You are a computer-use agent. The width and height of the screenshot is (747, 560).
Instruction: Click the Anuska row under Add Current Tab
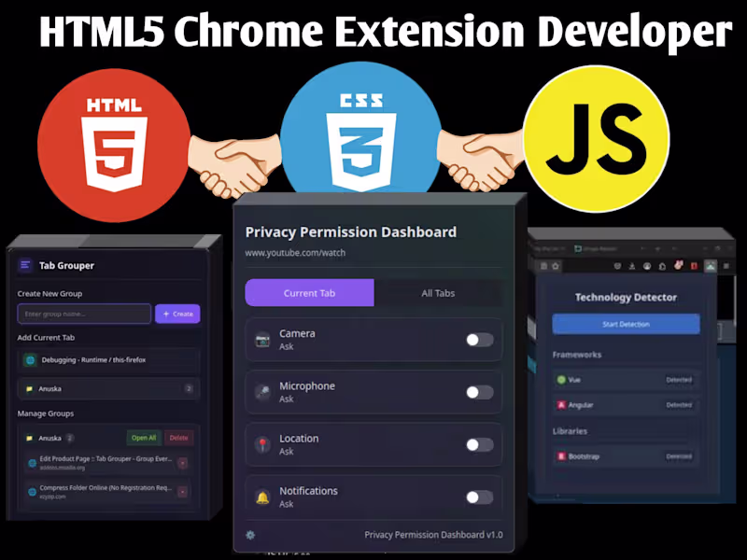click(x=108, y=389)
